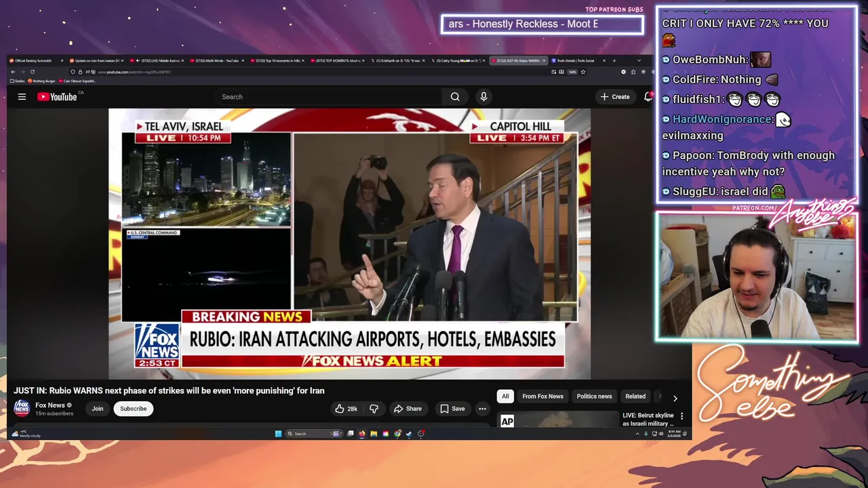Open the Fox News channel name link
The image size is (868, 488).
(50, 405)
